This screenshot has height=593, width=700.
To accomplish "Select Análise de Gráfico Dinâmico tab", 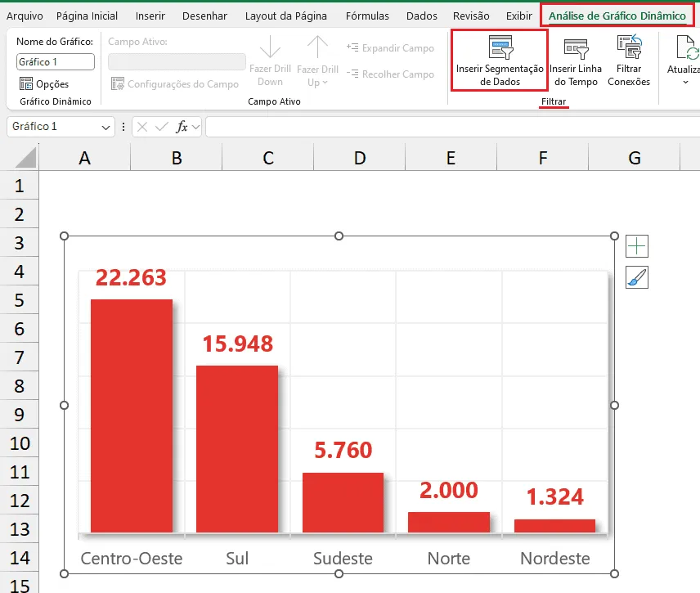I will [617, 16].
